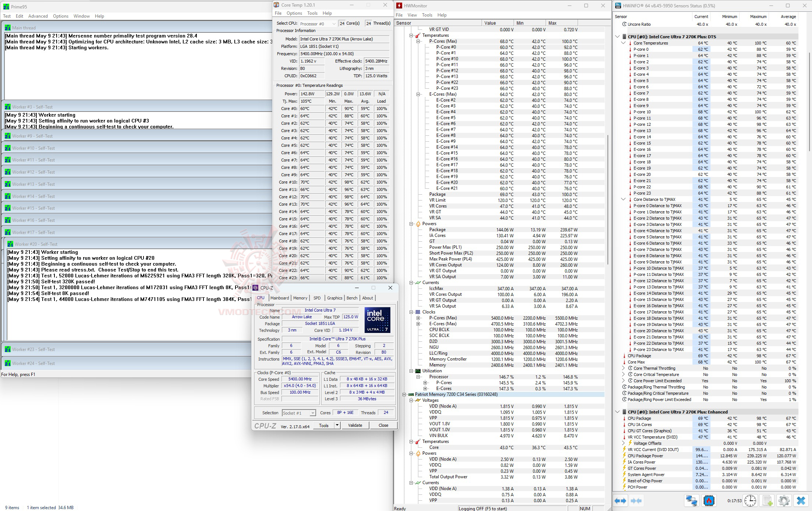Click the Core Thermal Throttling status icon
This screenshot has height=511, width=812.
(630, 368)
